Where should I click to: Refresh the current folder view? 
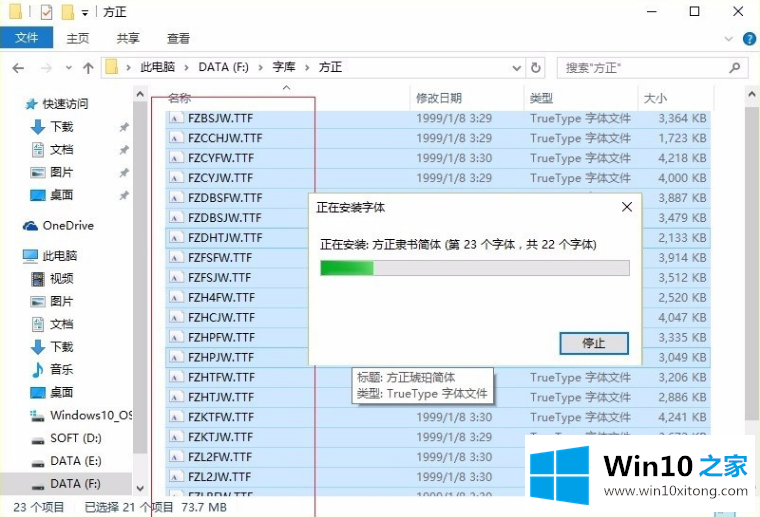pyautogui.click(x=536, y=68)
